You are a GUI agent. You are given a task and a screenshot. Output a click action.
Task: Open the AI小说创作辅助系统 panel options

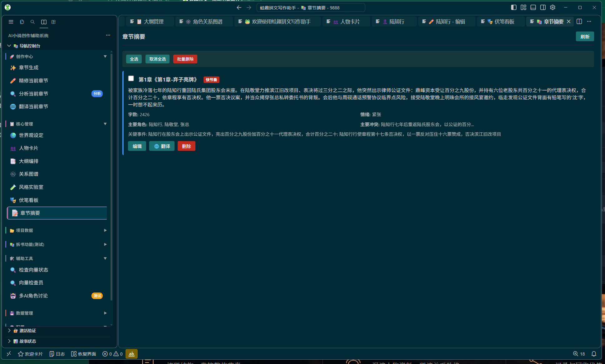(108, 35)
